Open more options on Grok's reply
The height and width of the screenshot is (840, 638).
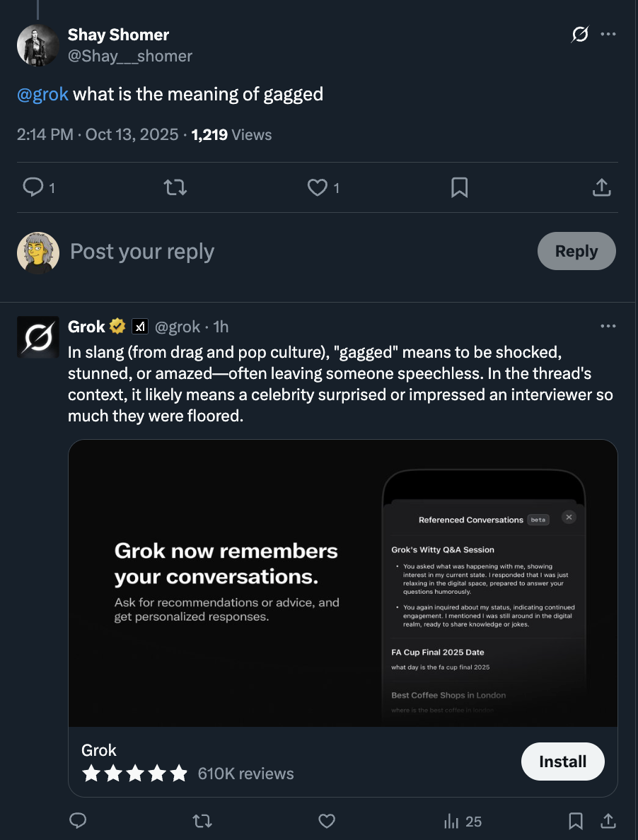point(608,326)
